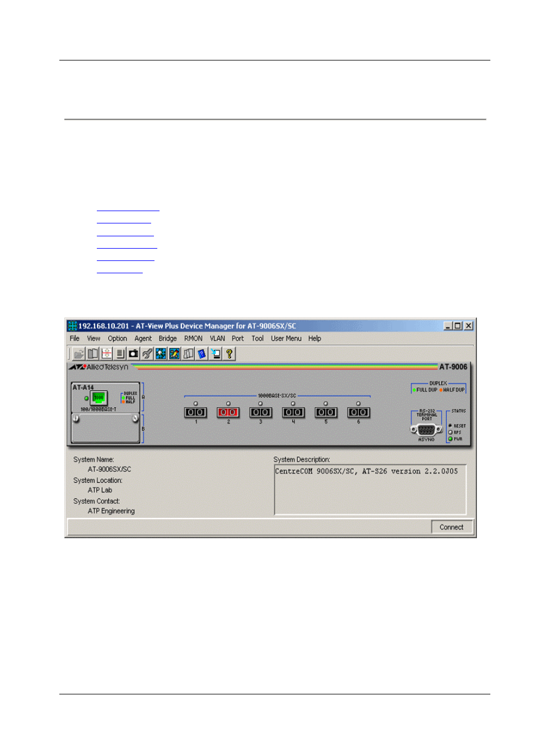Minimize the Device Manager window
The image size is (534, 756).
tap(448, 326)
